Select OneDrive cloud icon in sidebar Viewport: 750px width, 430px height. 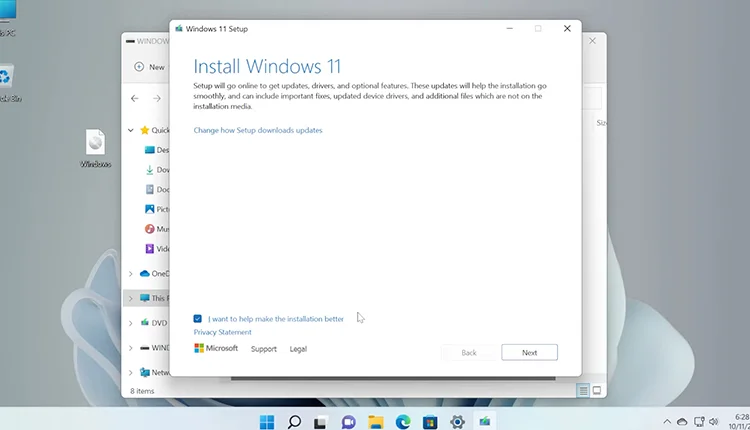[144, 274]
